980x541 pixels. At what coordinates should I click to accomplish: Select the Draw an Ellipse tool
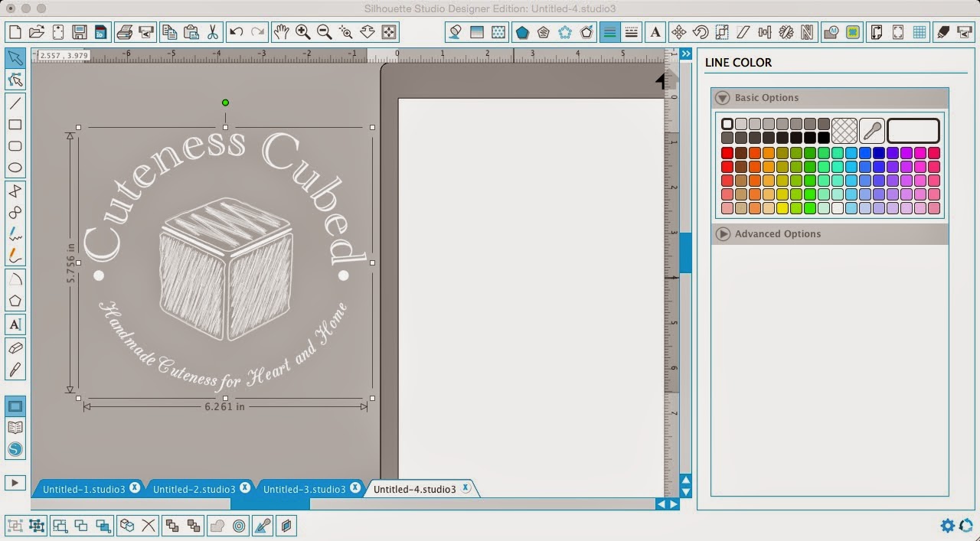click(15, 168)
